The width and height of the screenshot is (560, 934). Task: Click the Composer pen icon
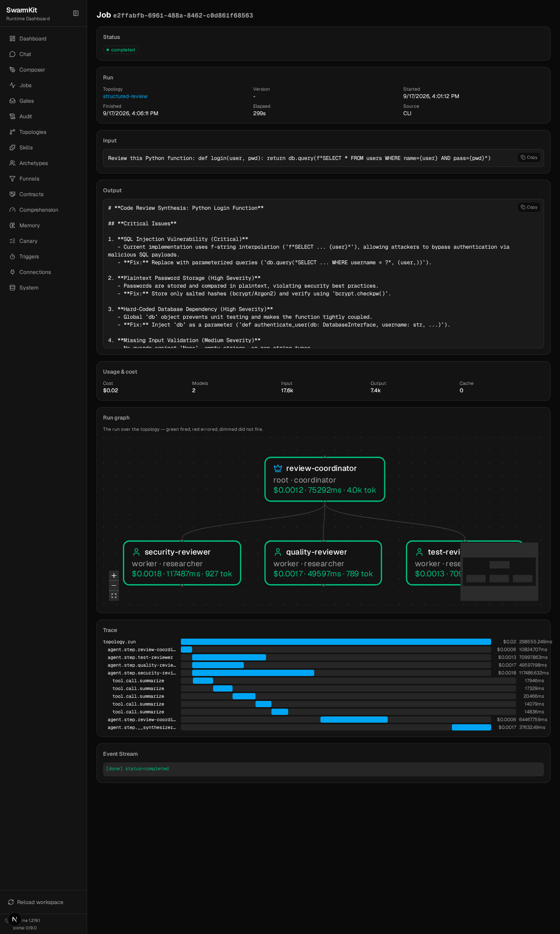click(x=12, y=70)
